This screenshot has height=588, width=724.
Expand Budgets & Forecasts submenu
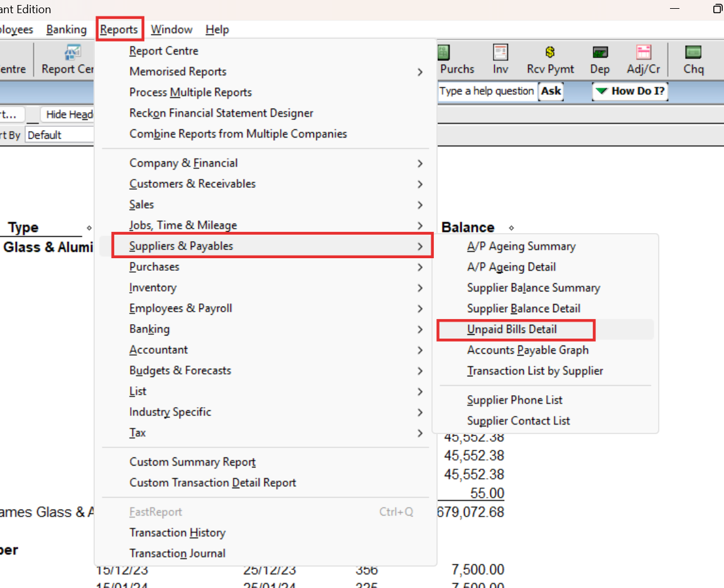[266, 371]
